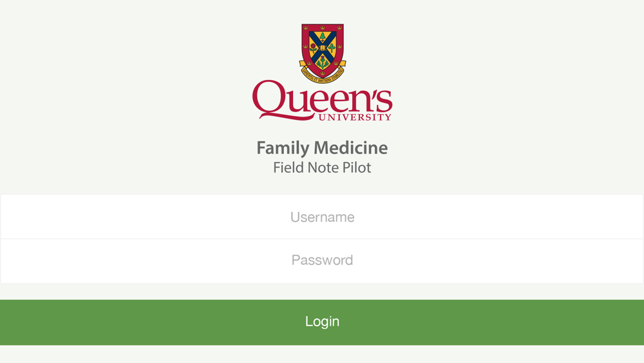Click the Field Note Pilot subtitle
Screen dimensions: 644x363
click(322, 168)
